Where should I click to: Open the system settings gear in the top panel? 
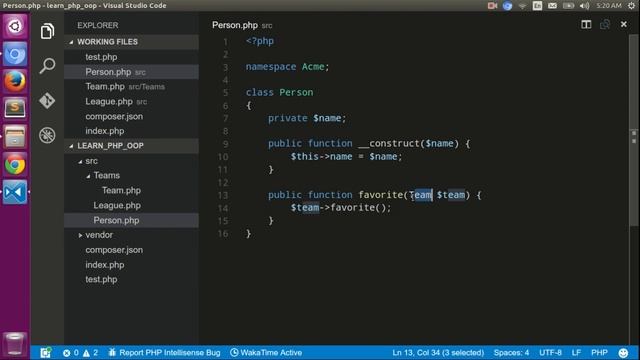tap(631, 5)
